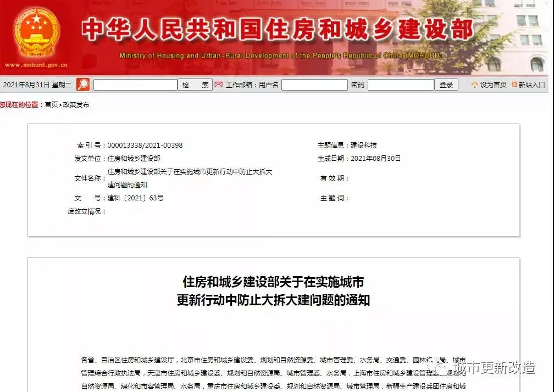
Task: Go to 首页 in breadcrumb
Action: click(x=51, y=105)
